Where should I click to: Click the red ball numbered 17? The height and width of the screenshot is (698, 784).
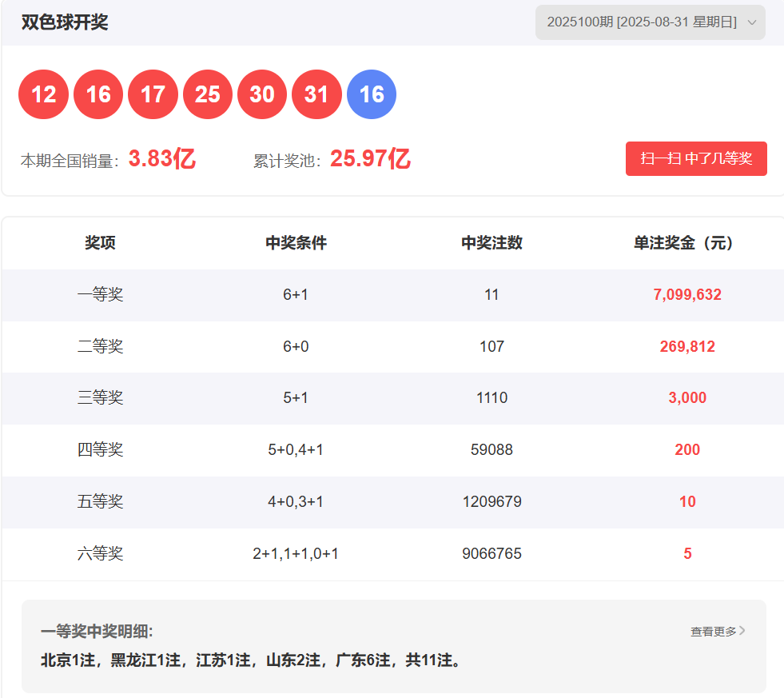pyautogui.click(x=153, y=94)
